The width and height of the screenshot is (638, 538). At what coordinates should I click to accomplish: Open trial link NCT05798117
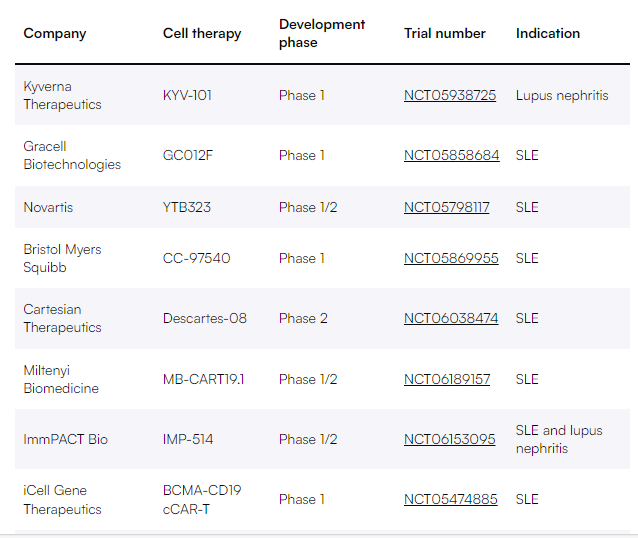[446, 207]
